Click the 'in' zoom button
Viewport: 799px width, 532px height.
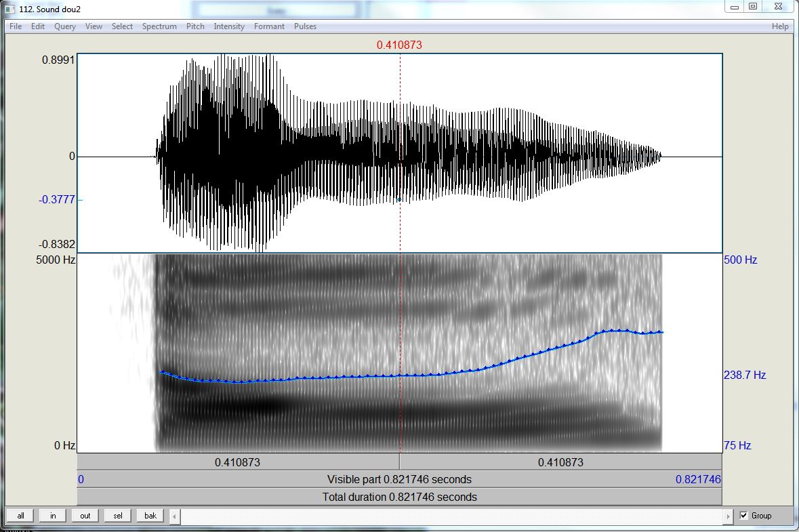point(53,516)
